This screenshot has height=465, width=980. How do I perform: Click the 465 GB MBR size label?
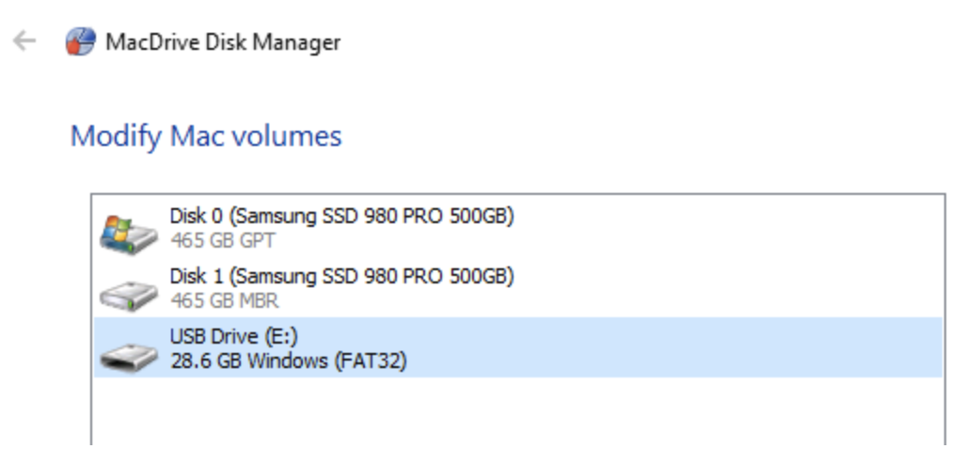225,301
